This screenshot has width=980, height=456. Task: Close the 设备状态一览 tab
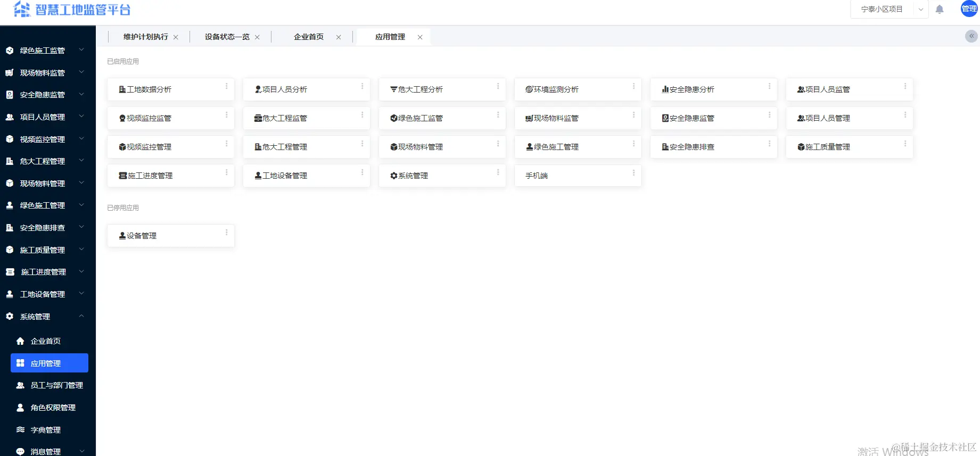click(257, 37)
